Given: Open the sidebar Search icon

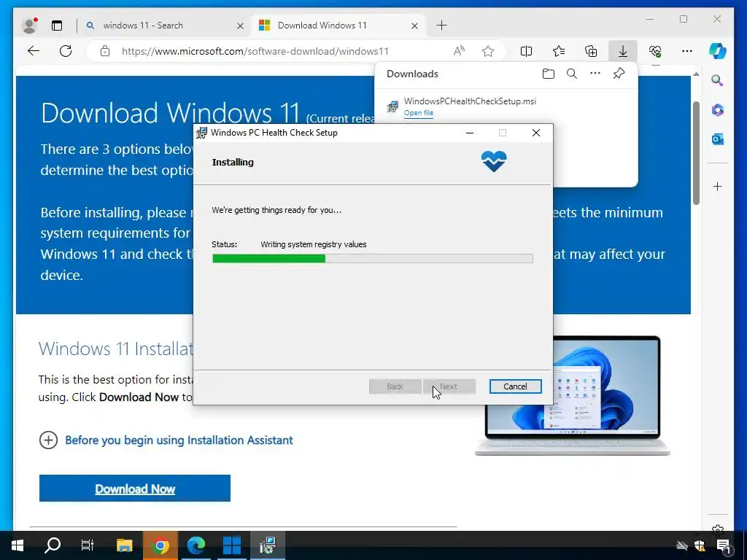Looking at the screenshot, I should click(717, 80).
